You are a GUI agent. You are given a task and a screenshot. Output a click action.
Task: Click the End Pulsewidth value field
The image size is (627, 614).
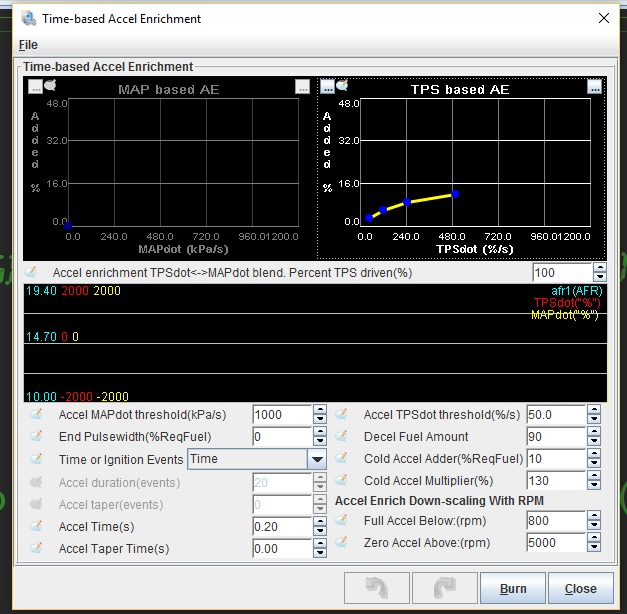pos(281,437)
